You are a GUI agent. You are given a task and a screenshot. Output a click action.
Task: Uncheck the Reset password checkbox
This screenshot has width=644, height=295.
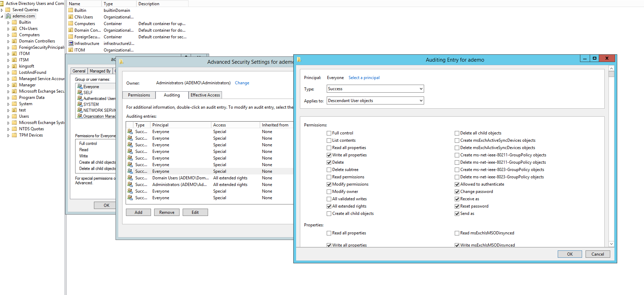[457, 206]
